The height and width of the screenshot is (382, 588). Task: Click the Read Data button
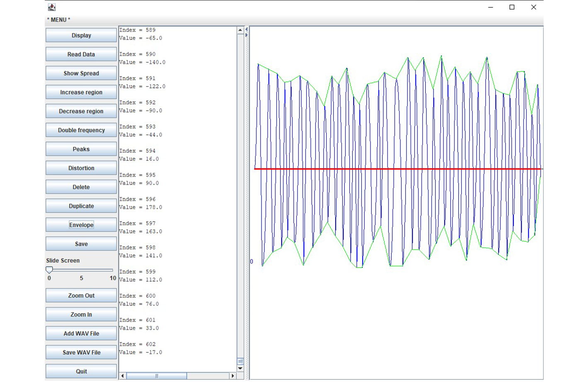pos(81,54)
